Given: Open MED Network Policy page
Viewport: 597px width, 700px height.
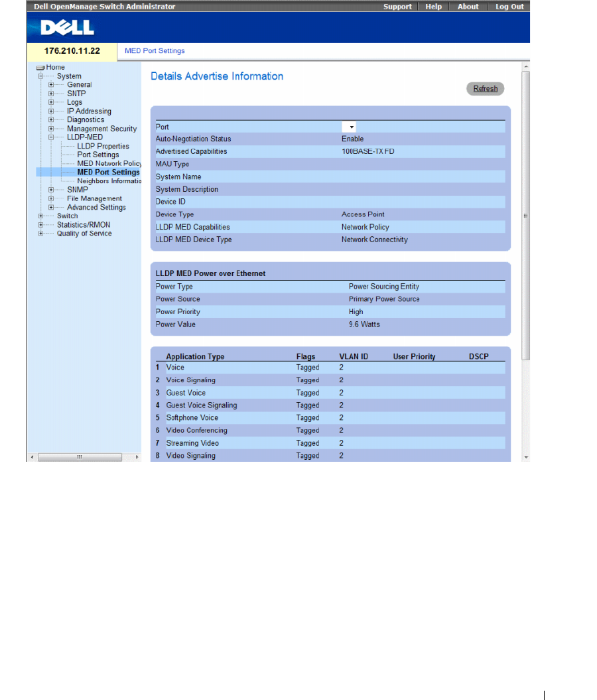Looking at the screenshot, I should pyautogui.click(x=109, y=163).
